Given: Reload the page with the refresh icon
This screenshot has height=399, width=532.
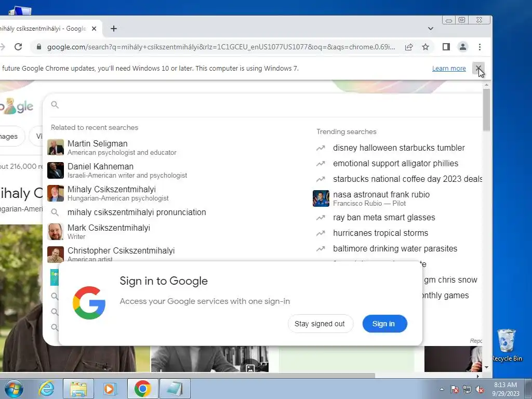Looking at the screenshot, I should click(x=18, y=47).
